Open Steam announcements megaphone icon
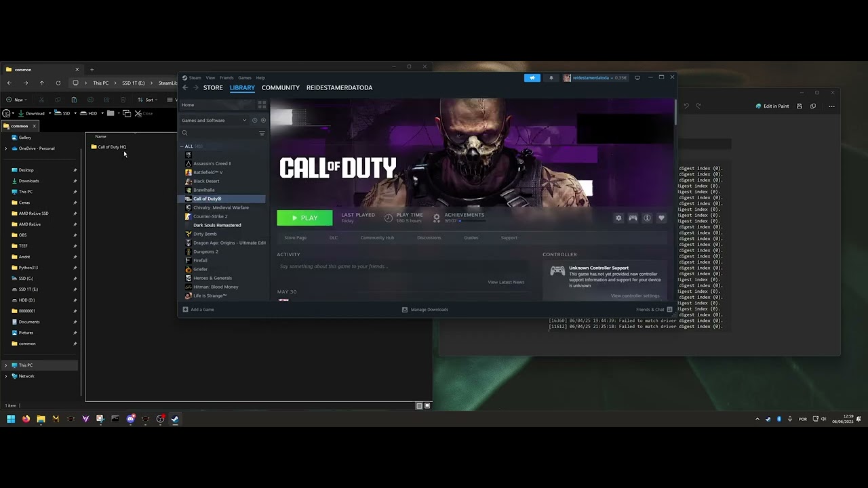This screenshot has height=488, width=868. (x=532, y=77)
